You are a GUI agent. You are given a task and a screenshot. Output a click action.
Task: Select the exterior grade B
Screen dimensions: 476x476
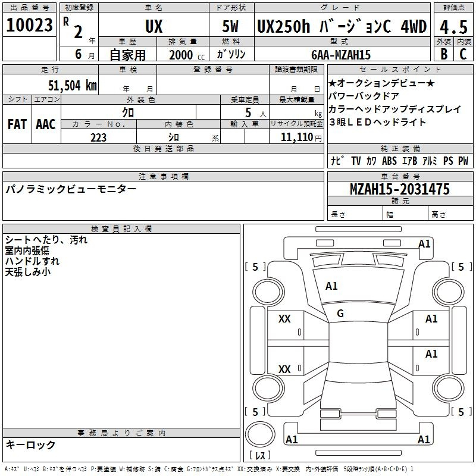point(444,54)
